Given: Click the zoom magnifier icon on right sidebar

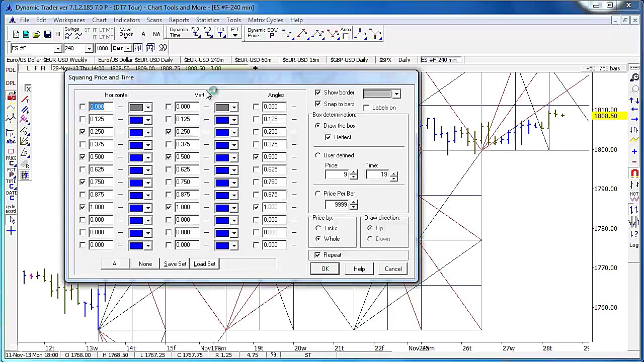Looking at the screenshot, I should tap(634, 77).
